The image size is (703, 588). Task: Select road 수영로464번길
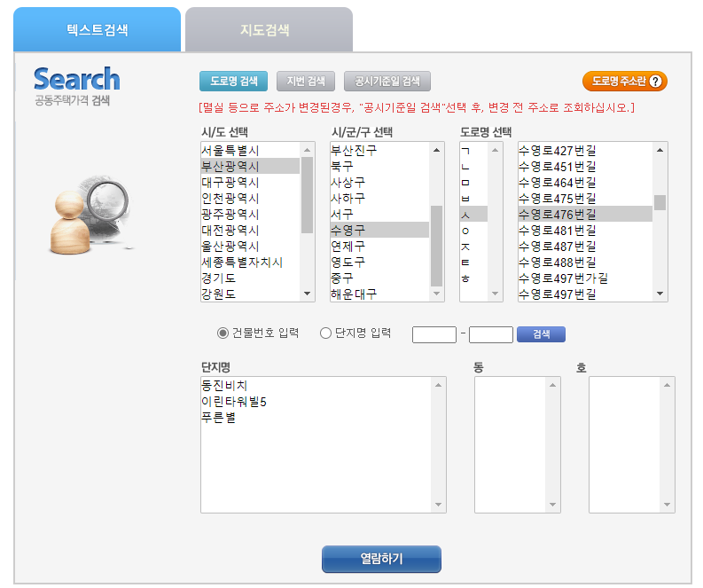coord(585,182)
